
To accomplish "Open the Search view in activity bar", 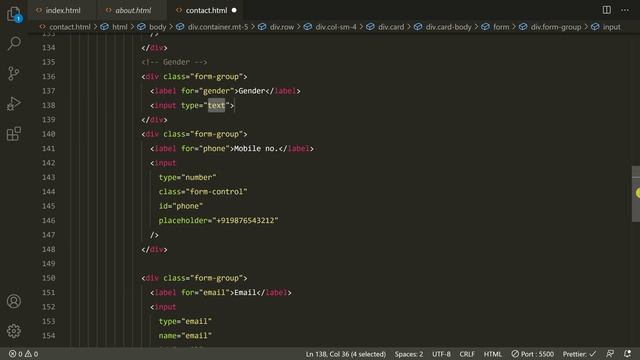I will [14, 43].
